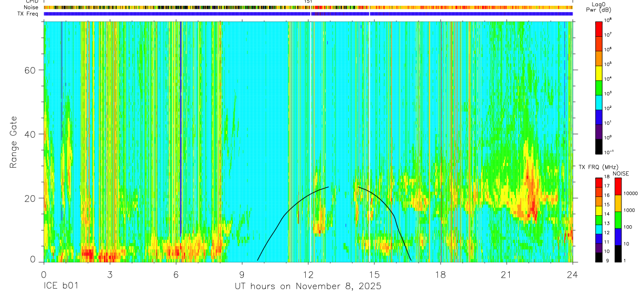
Task: Select the purple segment of Lag0 Pwr color bar
Action: coord(598,130)
